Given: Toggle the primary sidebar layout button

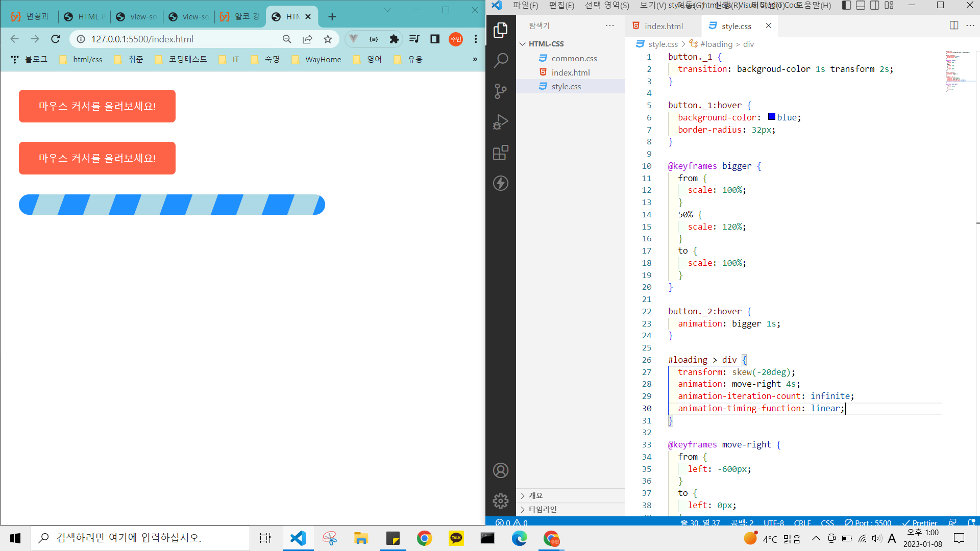Looking at the screenshot, I should [x=846, y=5].
